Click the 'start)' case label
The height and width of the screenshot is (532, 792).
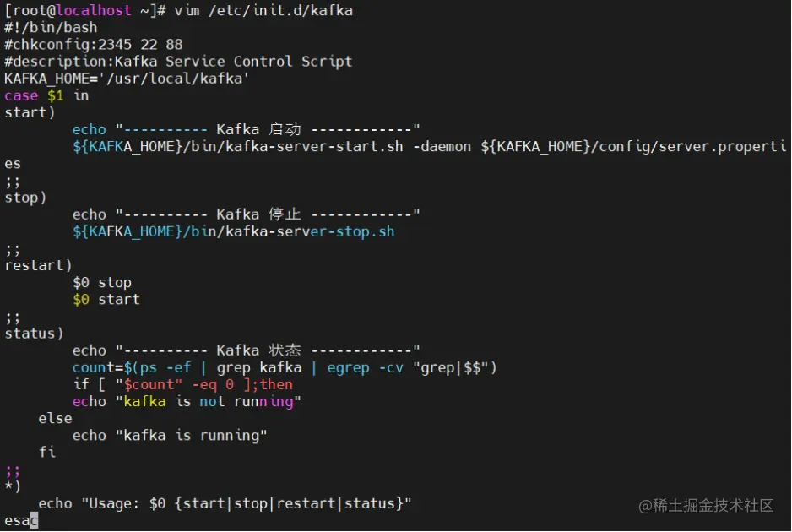coord(30,112)
